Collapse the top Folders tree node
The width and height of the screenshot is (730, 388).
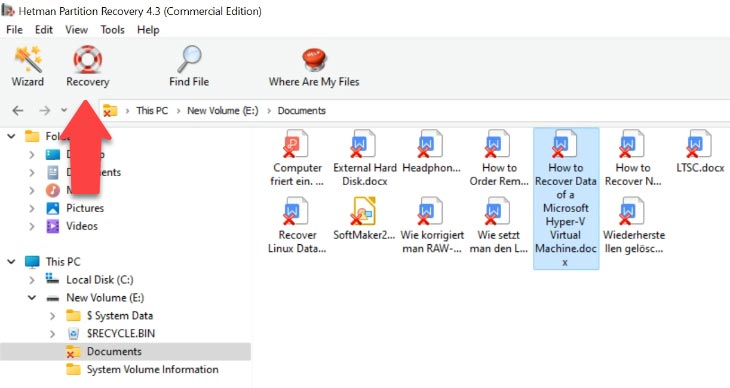tap(12, 136)
